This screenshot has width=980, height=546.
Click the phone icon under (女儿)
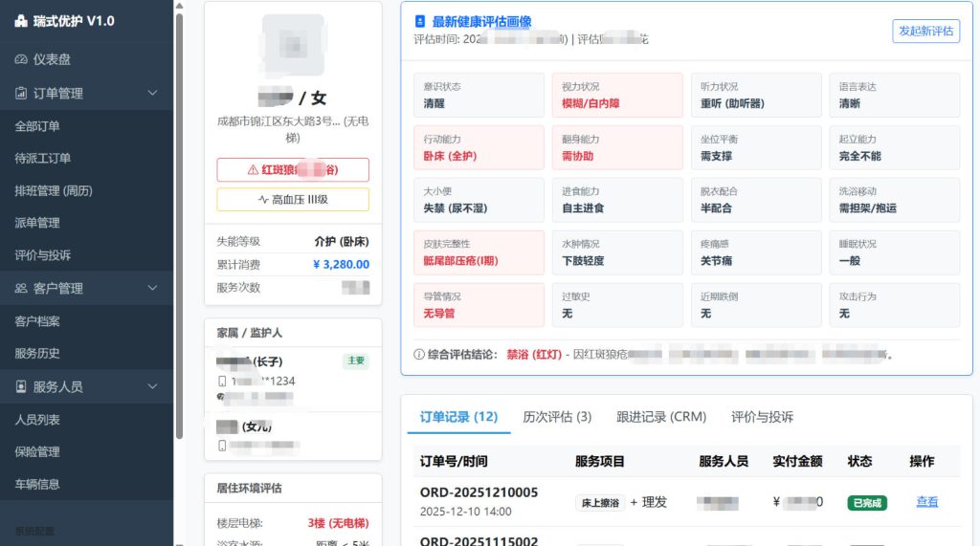tap(222, 446)
